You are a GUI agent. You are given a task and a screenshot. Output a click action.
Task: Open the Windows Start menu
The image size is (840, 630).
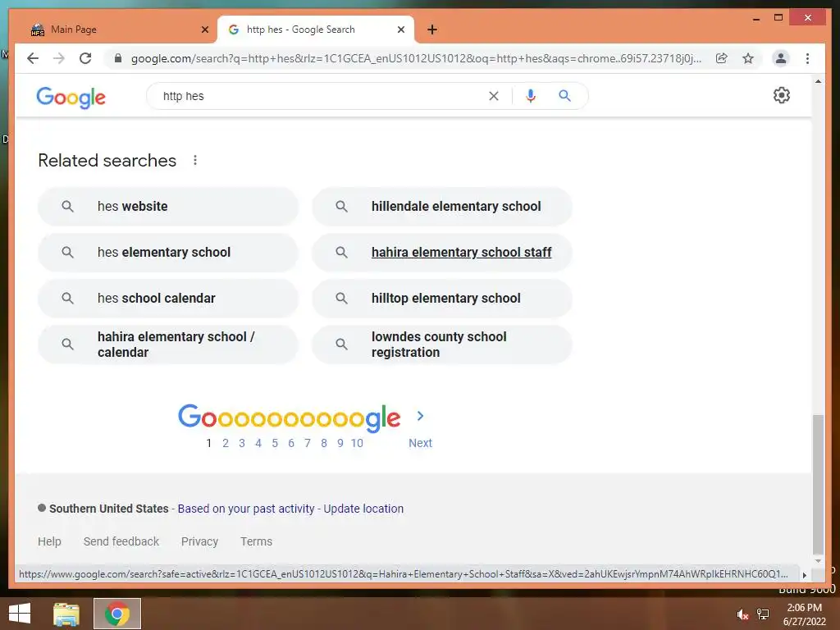[20, 614]
